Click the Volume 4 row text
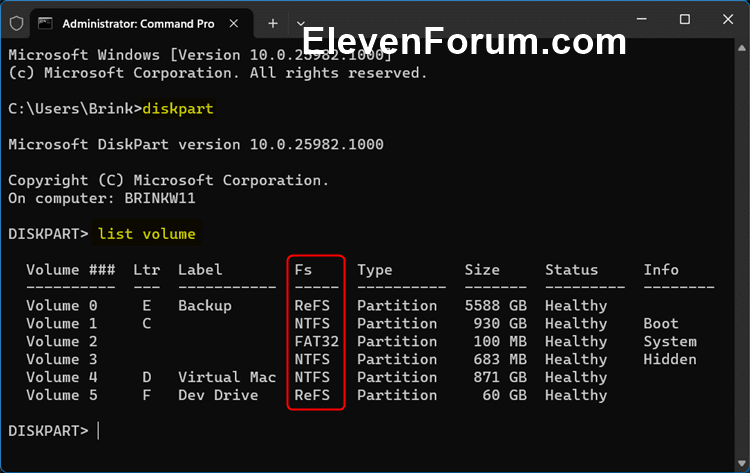 pos(62,377)
